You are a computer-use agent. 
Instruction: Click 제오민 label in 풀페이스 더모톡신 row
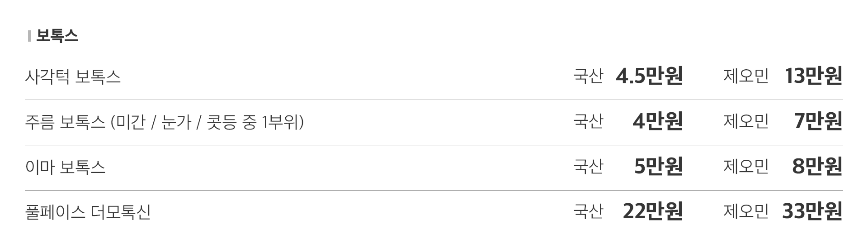(746, 212)
